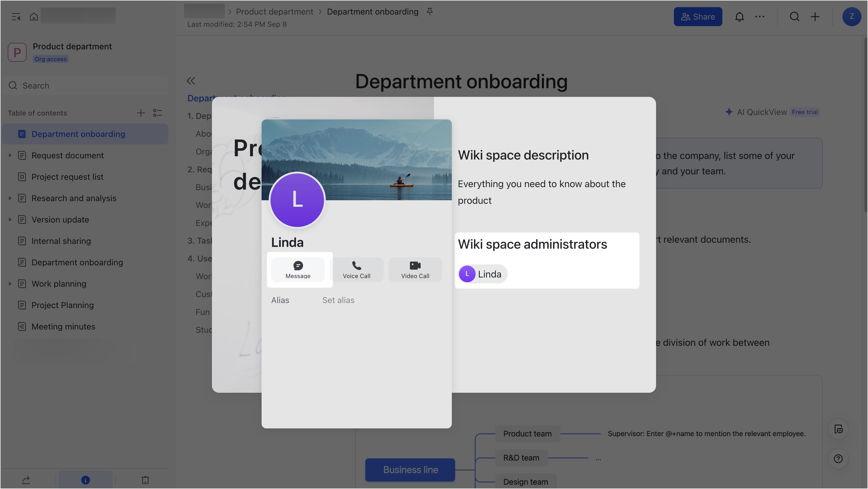The height and width of the screenshot is (489, 868).
Task: Open the more options ellipsis menu
Action: [759, 17]
